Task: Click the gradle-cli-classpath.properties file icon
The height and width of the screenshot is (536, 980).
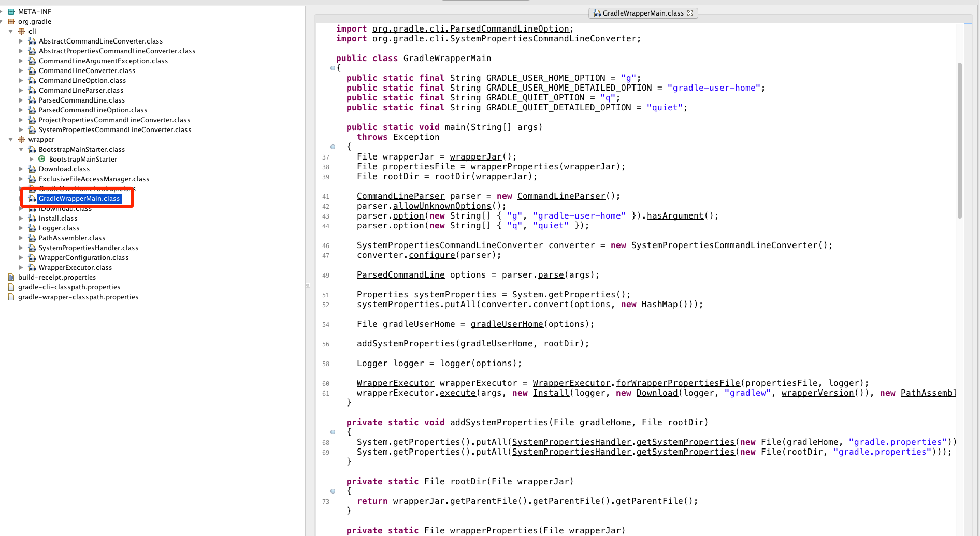Action: click(x=11, y=287)
